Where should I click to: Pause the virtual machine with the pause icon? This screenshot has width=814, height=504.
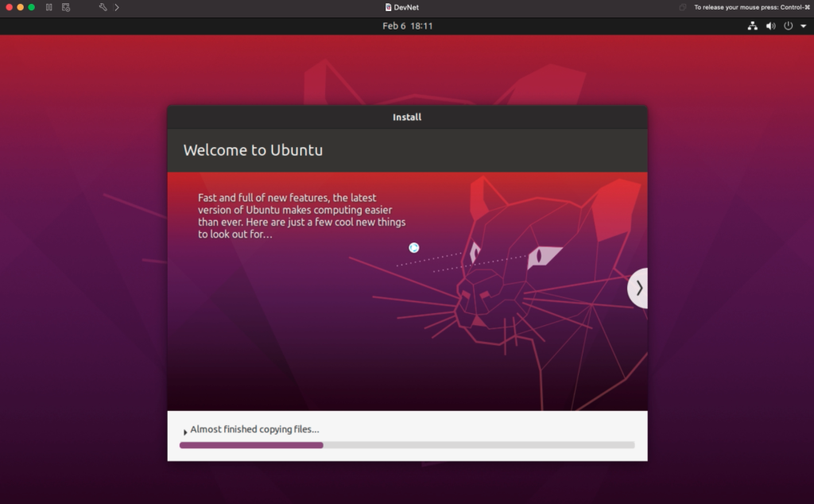(48, 7)
